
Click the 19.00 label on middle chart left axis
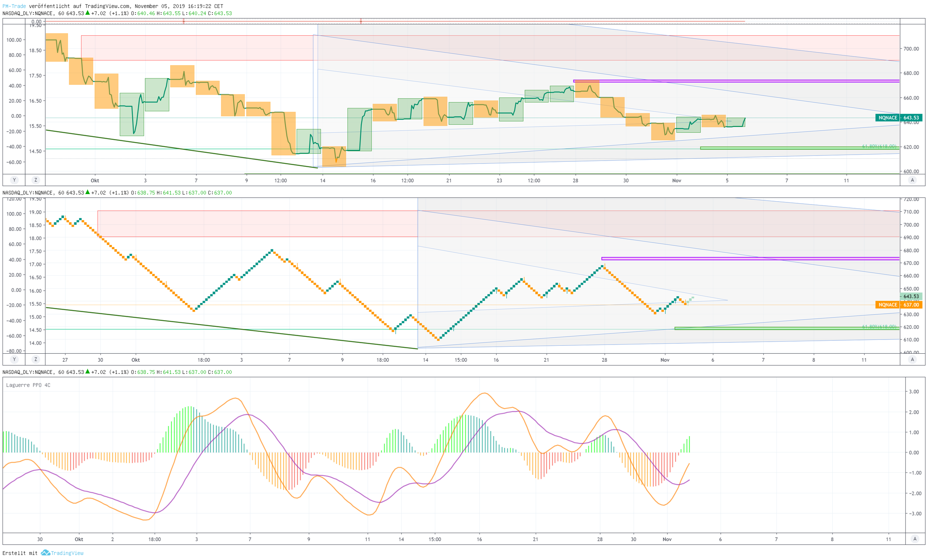(35, 212)
